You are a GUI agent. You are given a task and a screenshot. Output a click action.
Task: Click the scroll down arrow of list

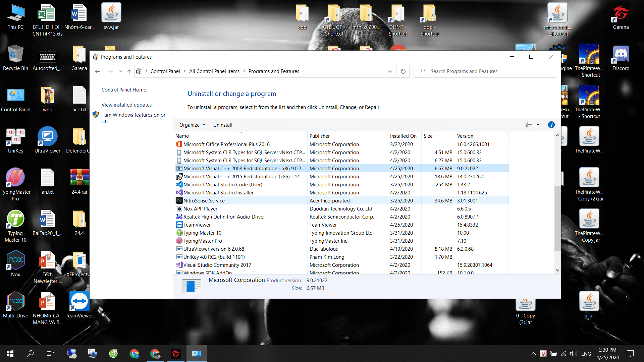557,270
